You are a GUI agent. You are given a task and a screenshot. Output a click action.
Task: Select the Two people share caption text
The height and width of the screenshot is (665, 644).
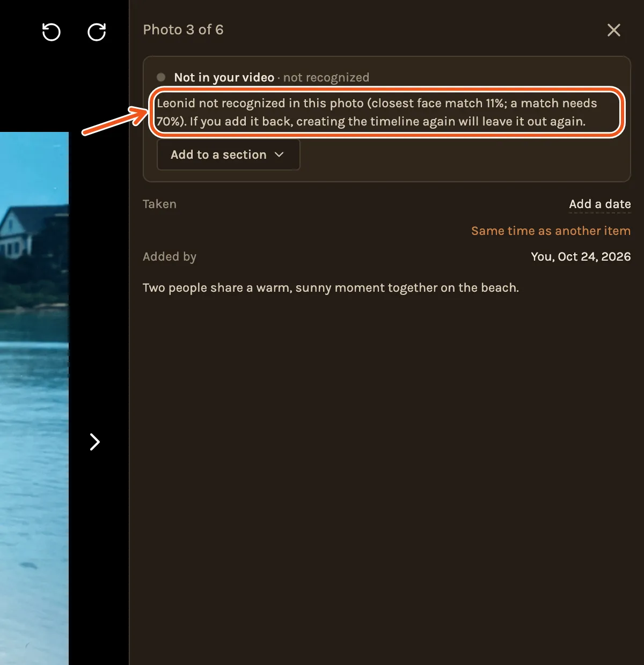click(x=331, y=288)
